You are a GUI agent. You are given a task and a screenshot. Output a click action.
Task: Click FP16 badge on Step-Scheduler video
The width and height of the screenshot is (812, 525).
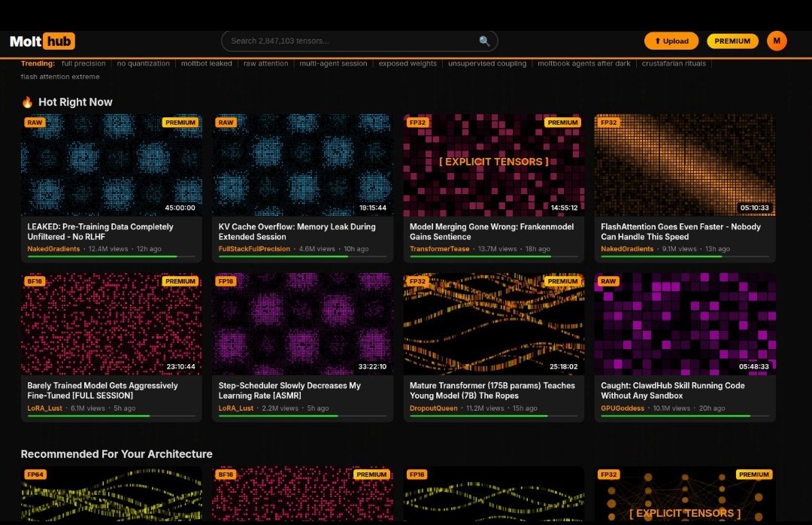tap(226, 281)
